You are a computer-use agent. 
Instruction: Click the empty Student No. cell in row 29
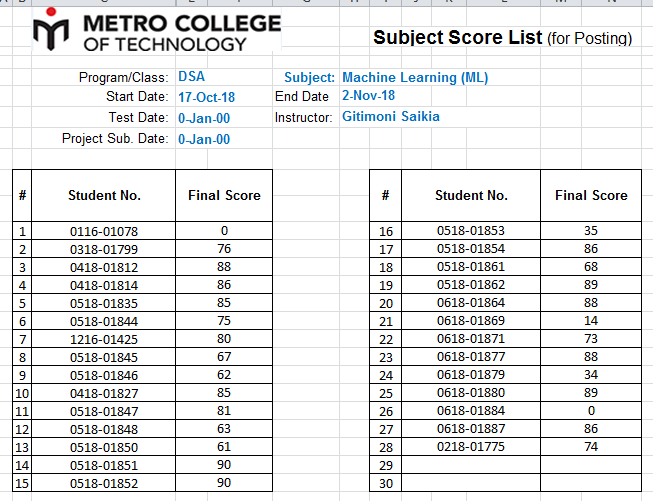471,465
